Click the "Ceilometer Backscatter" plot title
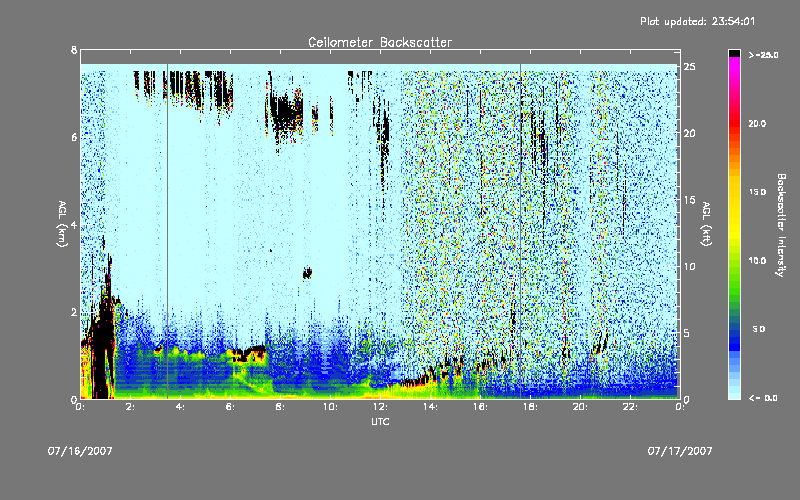 (380, 42)
